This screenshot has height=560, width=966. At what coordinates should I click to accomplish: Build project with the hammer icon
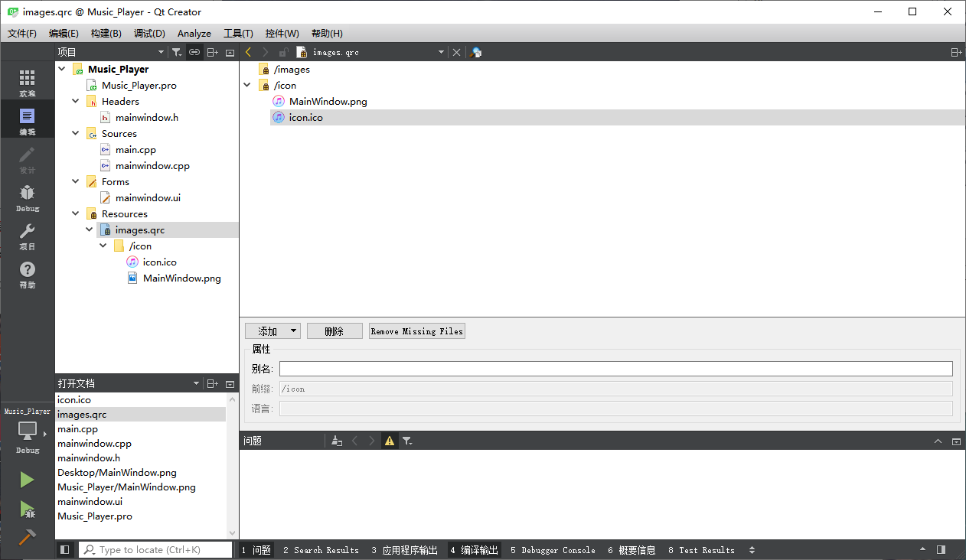click(x=27, y=538)
